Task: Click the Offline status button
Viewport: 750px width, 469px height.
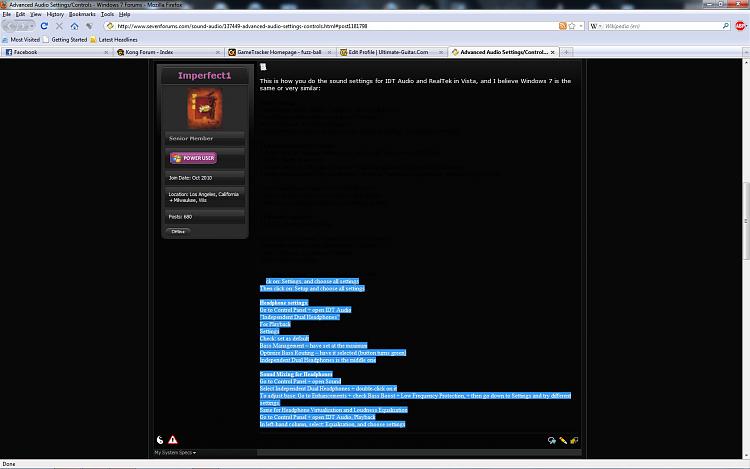Action: point(178,231)
